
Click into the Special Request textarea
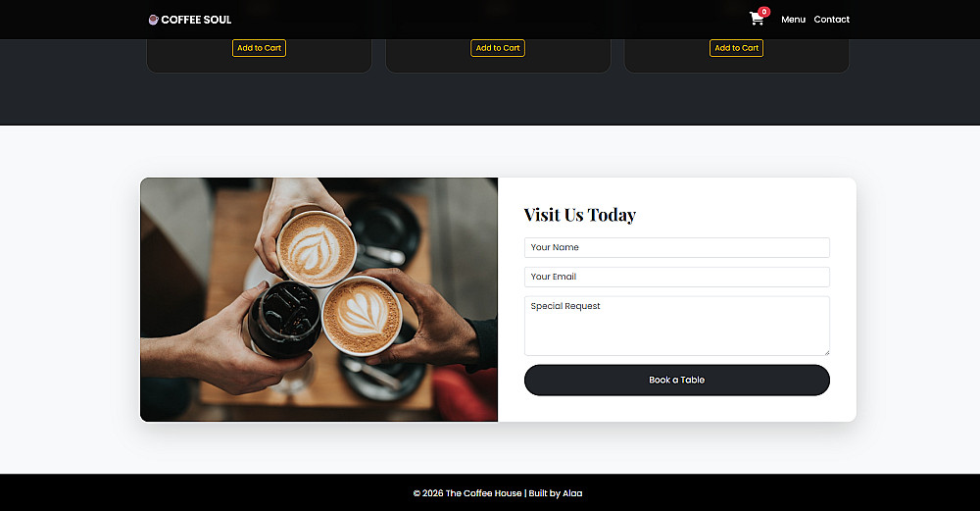pos(677,326)
